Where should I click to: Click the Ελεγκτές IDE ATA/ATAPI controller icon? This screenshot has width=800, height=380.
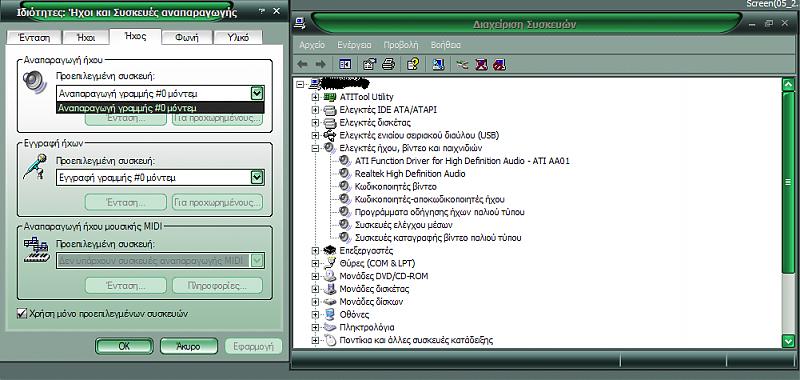tap(330, 110)
